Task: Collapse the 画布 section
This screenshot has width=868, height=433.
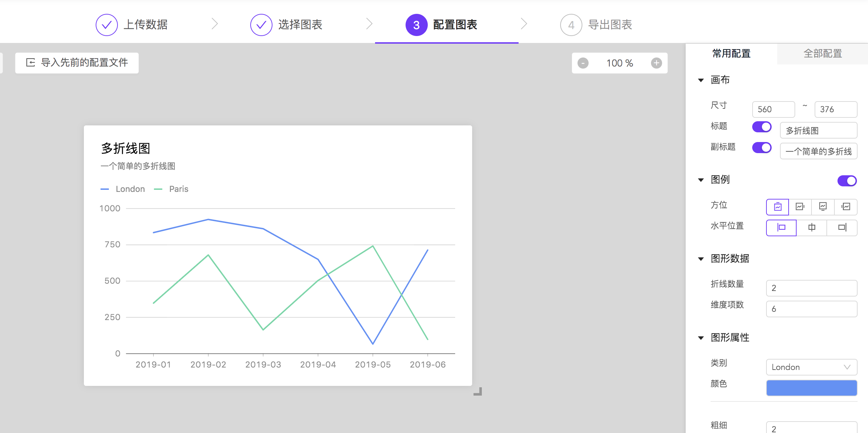Action: point(701,80)
